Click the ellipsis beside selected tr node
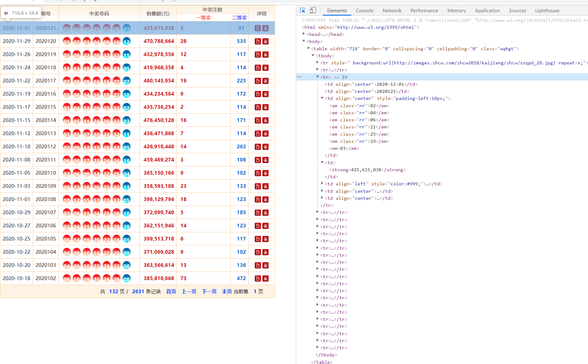This screenshot has height=364, width=588. click(299, 77)
